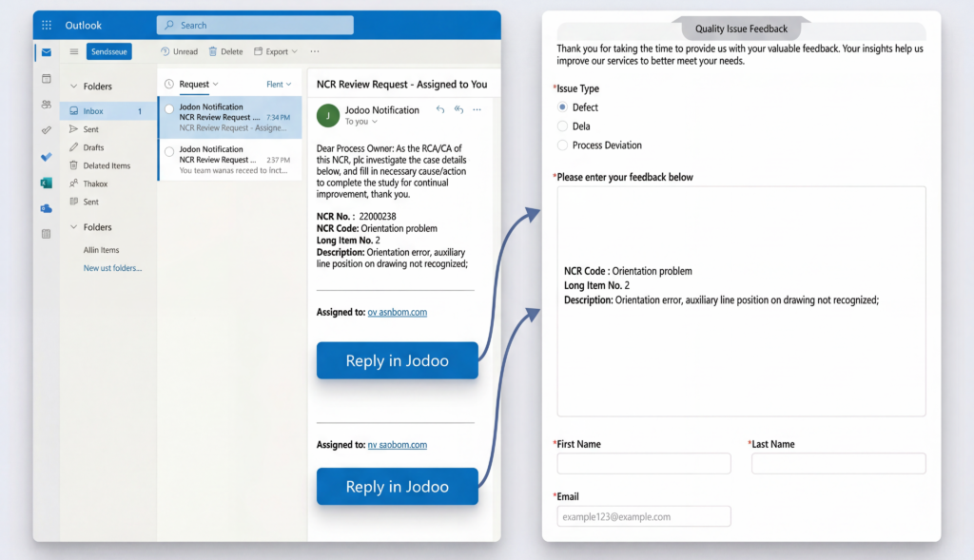Image resolution: width=974 pixels, height=560 pixels.
Task: Open the OneDrive cloud icon in the sidebar
Action: click(x=46, y=208)
